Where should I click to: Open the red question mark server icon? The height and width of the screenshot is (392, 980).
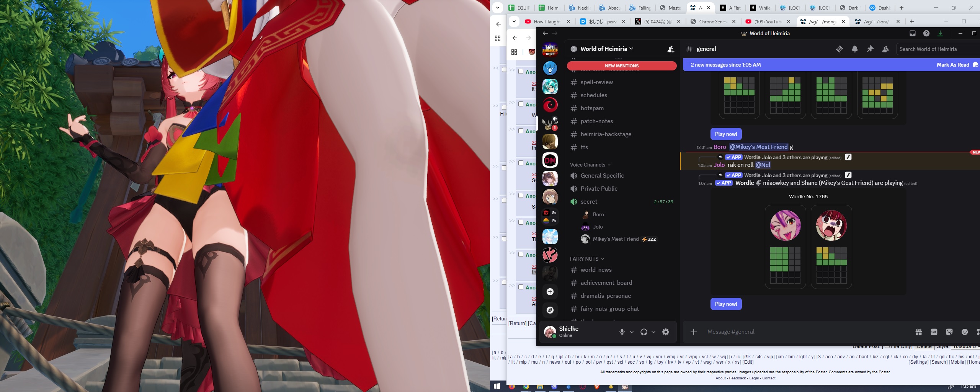(550, 255)
